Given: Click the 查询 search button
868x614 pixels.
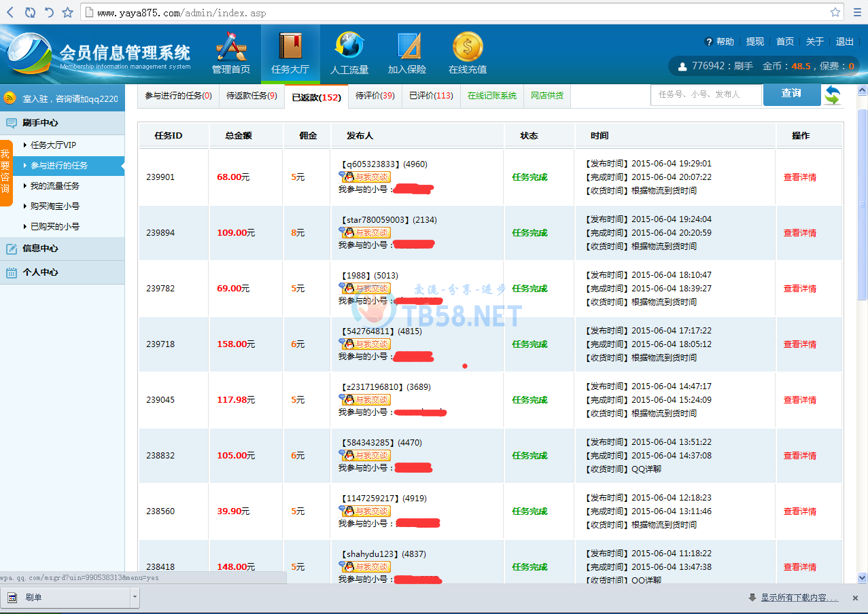Looking at the screenshot, I should [792, 94].
